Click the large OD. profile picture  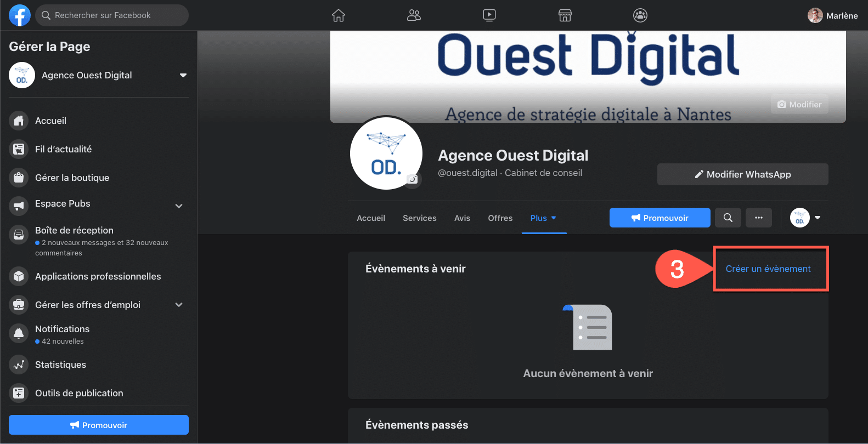pos(386,153)
